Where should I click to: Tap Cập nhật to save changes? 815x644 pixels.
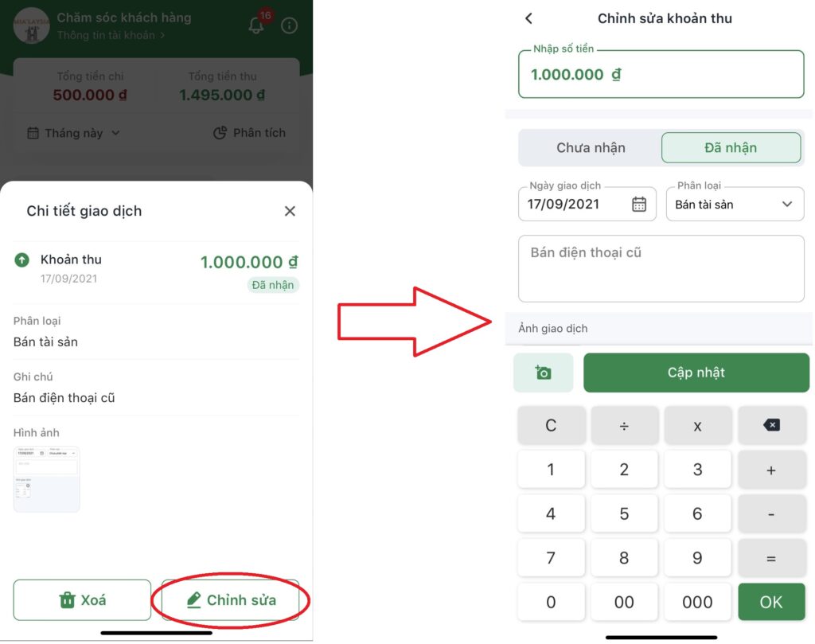click(696, 373)
